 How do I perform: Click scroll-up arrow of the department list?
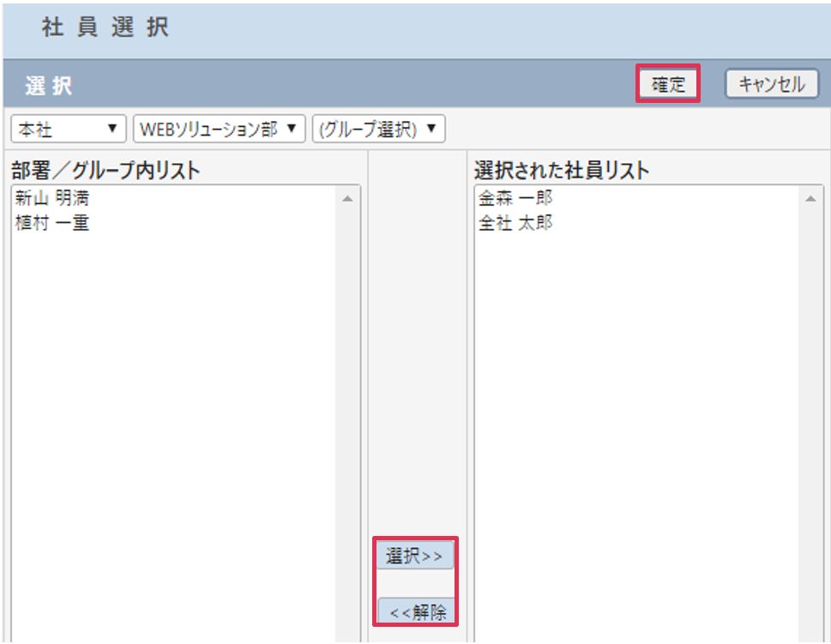pyautogui.click(x=347, y=199)
